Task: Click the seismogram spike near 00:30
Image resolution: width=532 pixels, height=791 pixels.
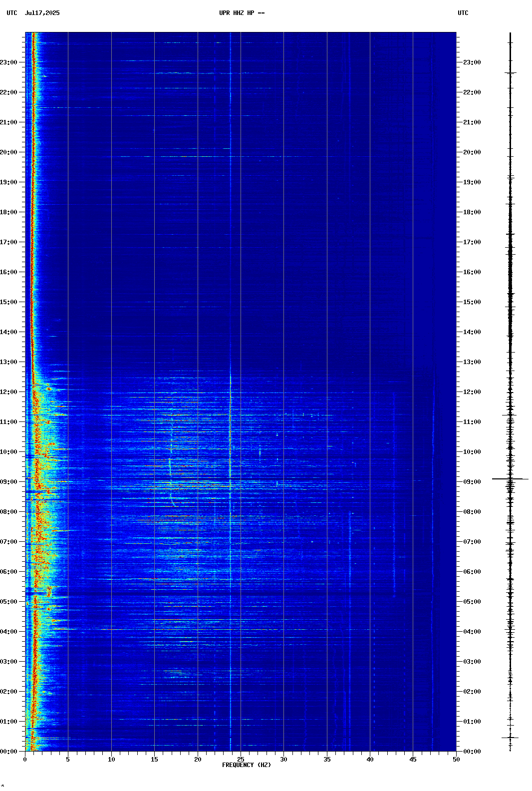Action: point(510,738)
